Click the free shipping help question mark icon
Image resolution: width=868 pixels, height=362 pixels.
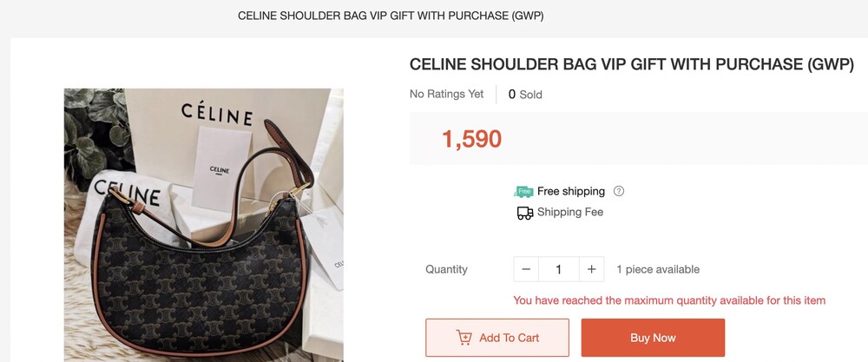[619, 191]
